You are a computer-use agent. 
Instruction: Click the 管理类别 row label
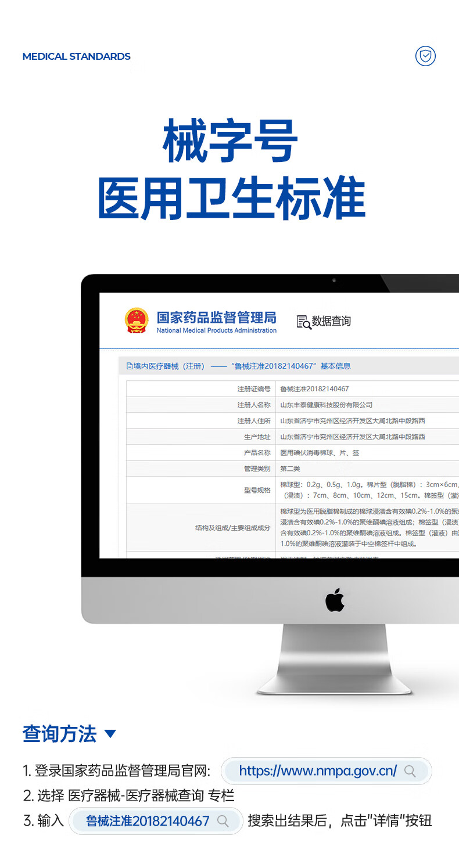click(257, 469)
